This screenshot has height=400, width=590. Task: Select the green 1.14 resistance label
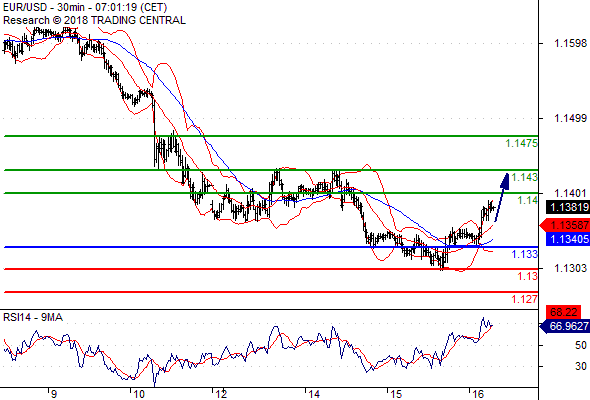[x=528, y=200]
